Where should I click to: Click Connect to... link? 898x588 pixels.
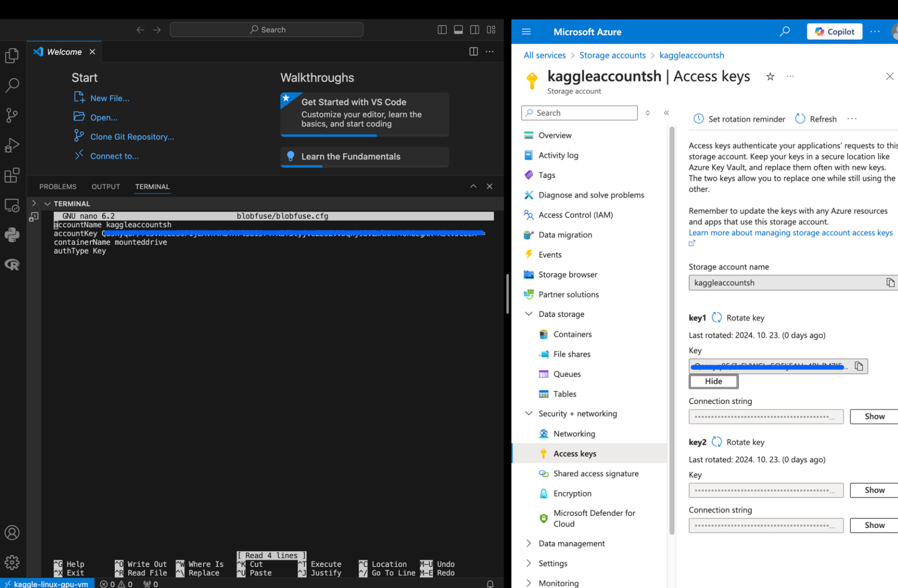point(114,156)
